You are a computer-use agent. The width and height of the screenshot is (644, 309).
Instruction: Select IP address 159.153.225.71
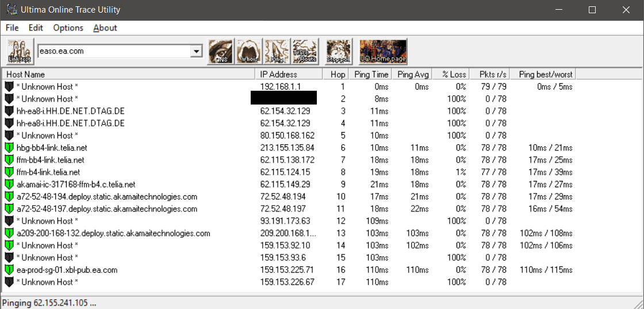click(x=287, y=270)
